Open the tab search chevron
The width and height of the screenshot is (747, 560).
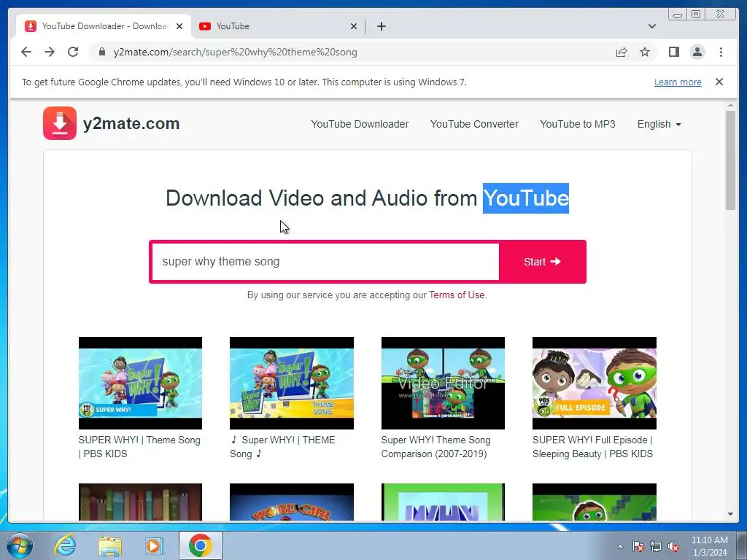click(x=651, y=26)
